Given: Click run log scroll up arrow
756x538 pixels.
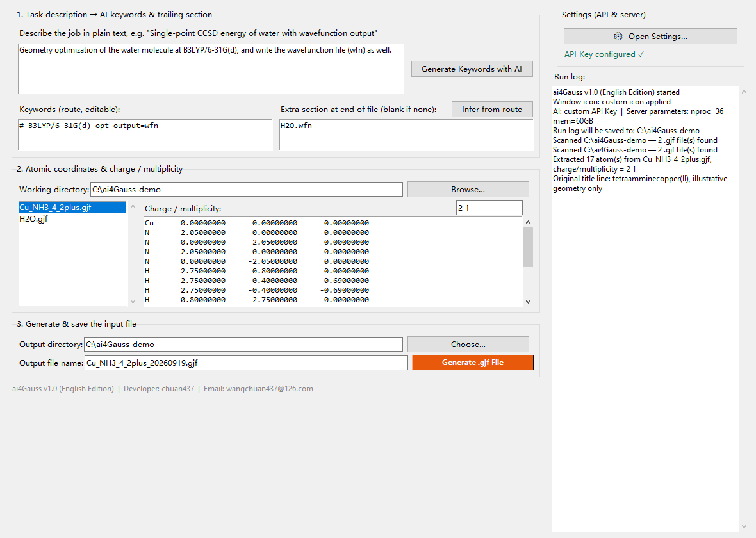Looking at the screenshot, I should click(x=744, y=92).
